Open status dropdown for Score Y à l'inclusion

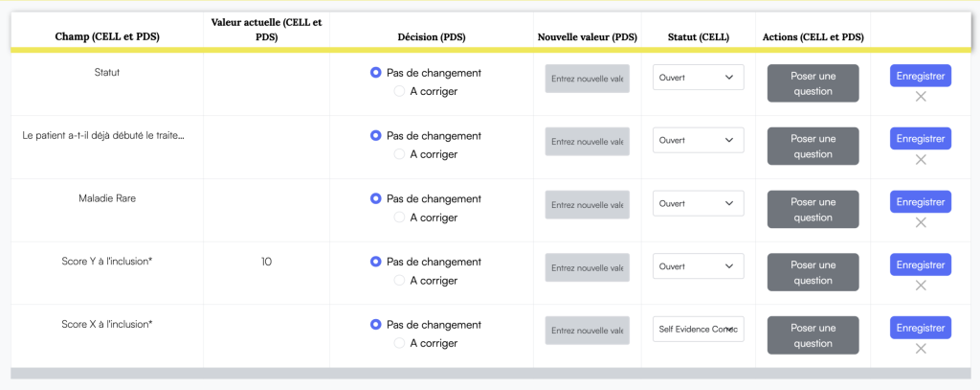[x=698, y=266]
